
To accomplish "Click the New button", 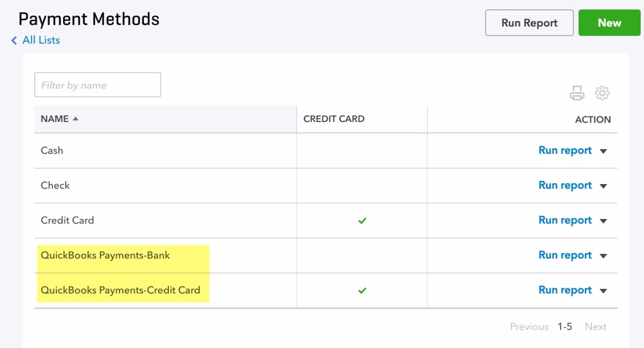I will click(609, 23).
